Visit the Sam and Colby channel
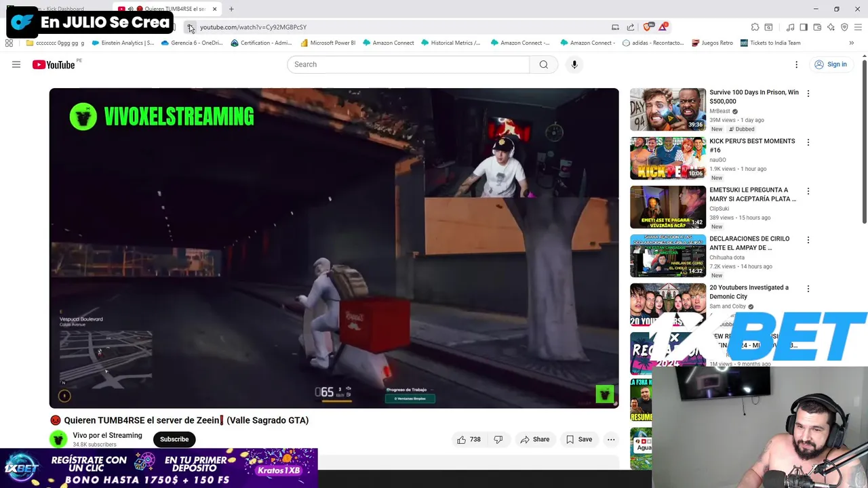The width and height of the screenshot is (868, 488). [x=728, y=306]
